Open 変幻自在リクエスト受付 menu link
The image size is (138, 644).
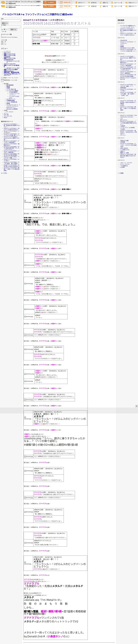pos(13,68)
